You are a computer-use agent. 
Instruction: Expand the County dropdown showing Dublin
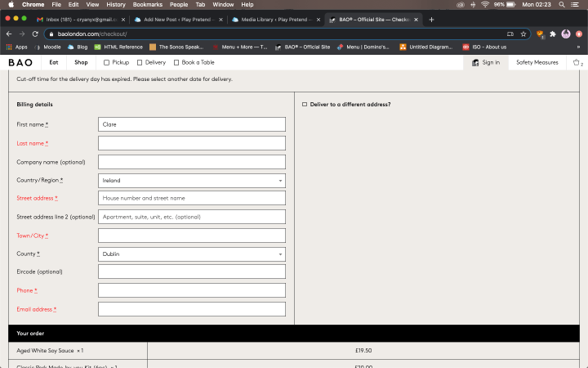(x=191, y=254)
